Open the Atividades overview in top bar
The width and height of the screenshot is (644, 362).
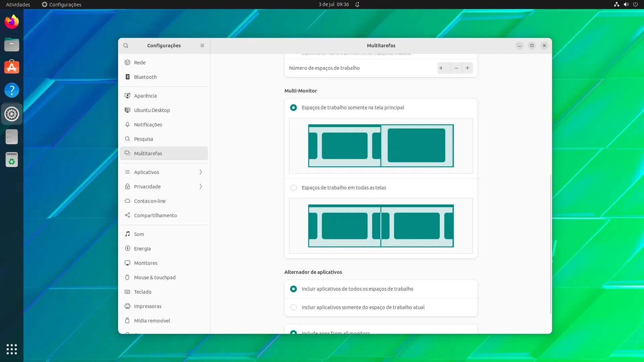pyautogui.click(x=18, y=4)
